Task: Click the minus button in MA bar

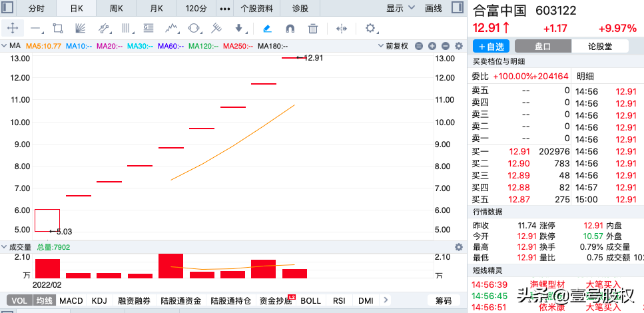Action: click(x=419, y=46)
